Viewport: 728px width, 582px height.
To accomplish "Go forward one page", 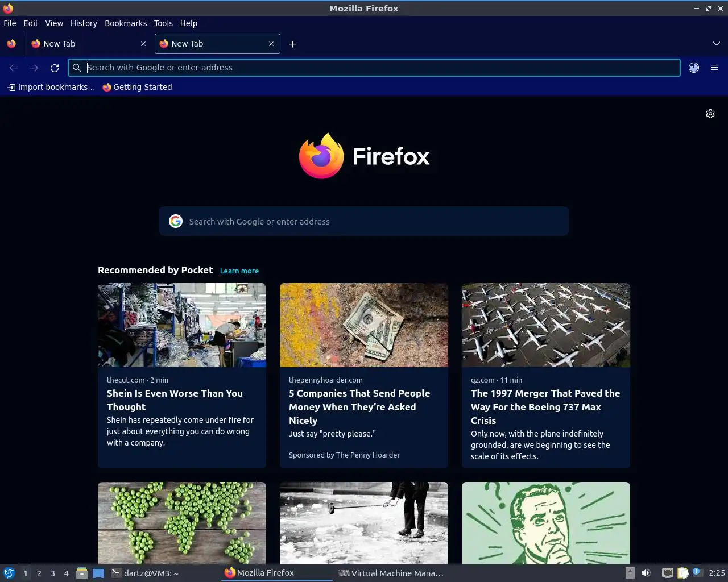I will (x=34, y=68).
